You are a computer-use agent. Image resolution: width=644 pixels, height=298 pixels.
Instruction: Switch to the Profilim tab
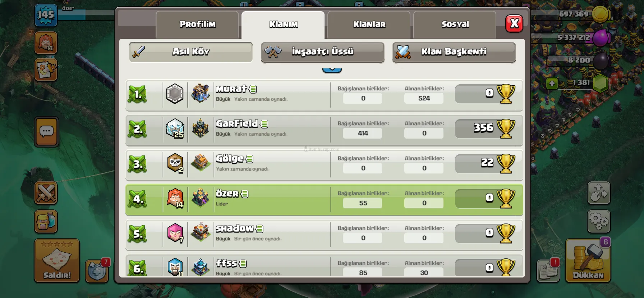pyautogui.click(x=197, y=24)
